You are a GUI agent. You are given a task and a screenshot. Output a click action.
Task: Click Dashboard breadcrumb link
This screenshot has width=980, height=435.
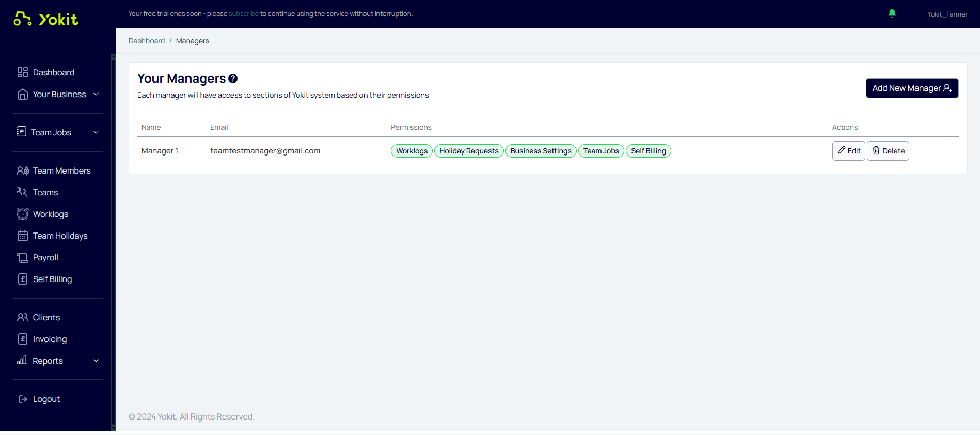coord(147,41)
